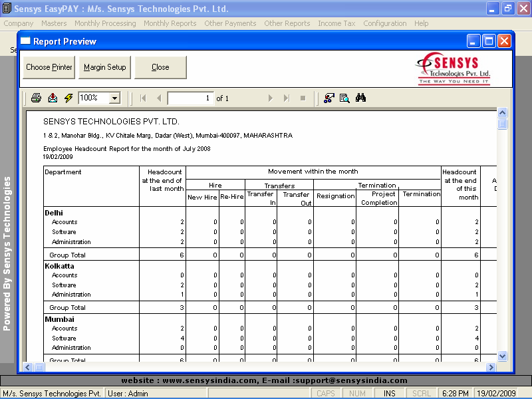Maximize the Report Preview window
532x399 pixels.
click(489, 41)
